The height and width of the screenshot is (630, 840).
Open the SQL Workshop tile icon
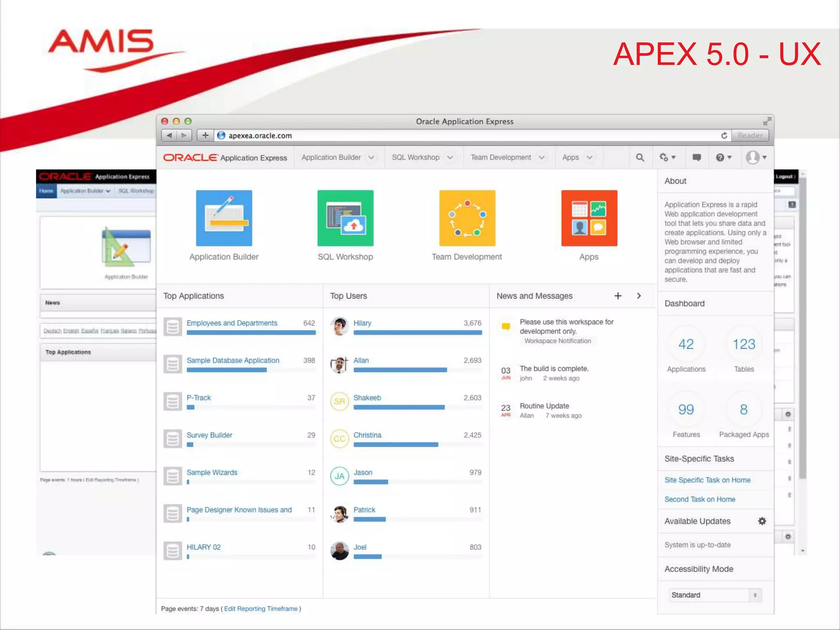point(345,218)
